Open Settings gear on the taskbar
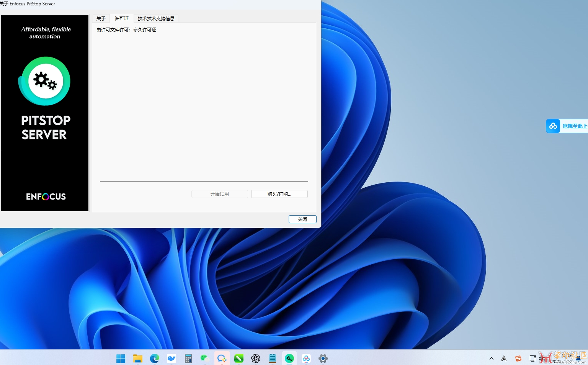This screenshot has width=588, height=365. point(323,358)
